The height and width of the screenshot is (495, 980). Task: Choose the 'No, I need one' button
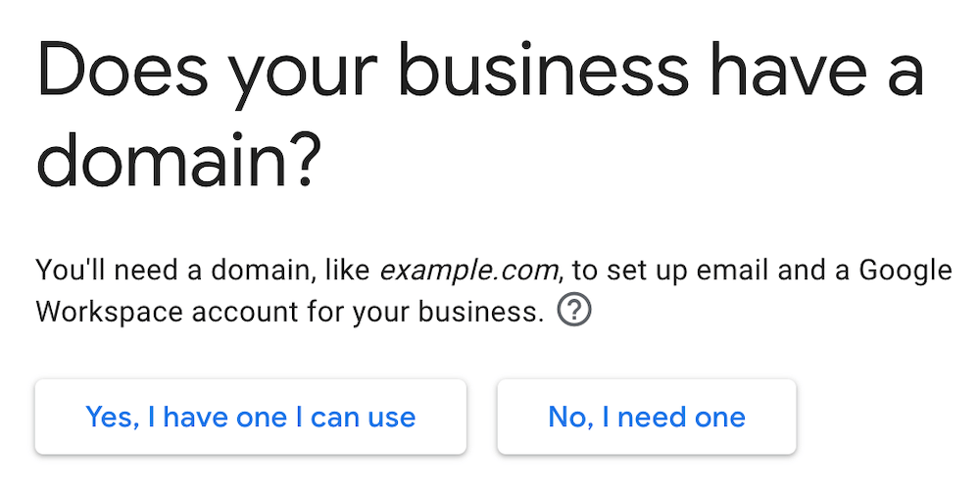[x=647, y=417]
